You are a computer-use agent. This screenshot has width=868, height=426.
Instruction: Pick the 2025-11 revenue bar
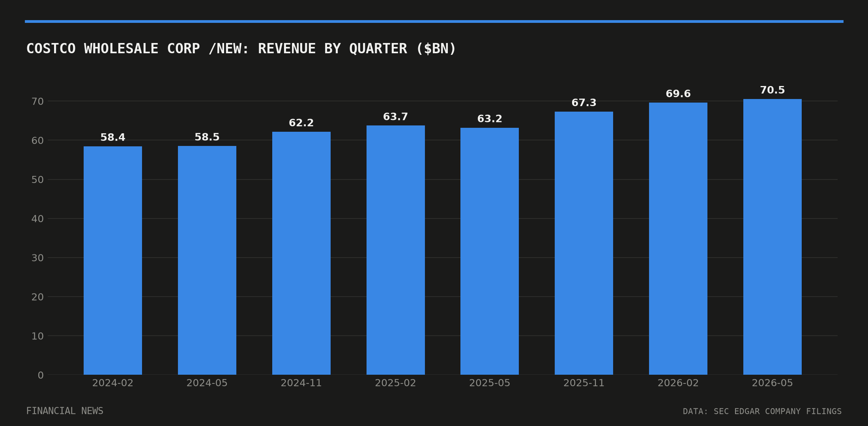(584, 243)
